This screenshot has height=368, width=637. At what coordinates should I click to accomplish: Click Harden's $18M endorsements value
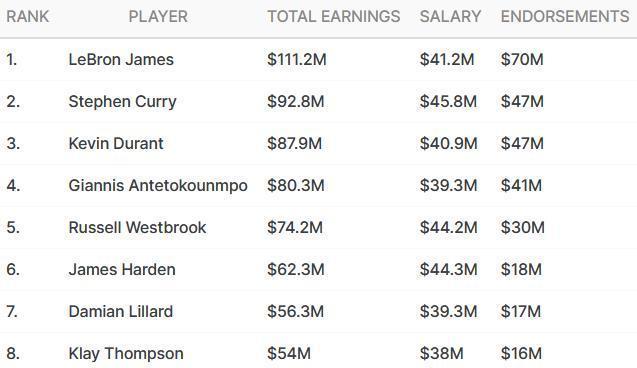click(x=521, y=269)
